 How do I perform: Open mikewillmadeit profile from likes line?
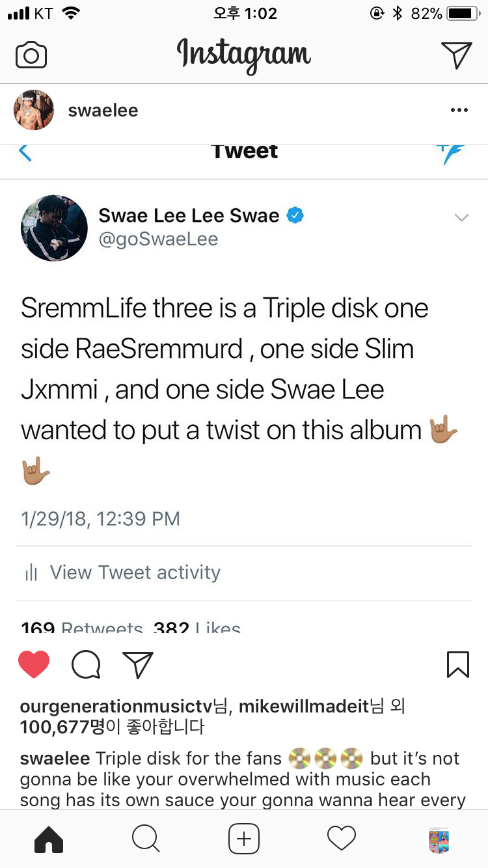tap(304, 706)
